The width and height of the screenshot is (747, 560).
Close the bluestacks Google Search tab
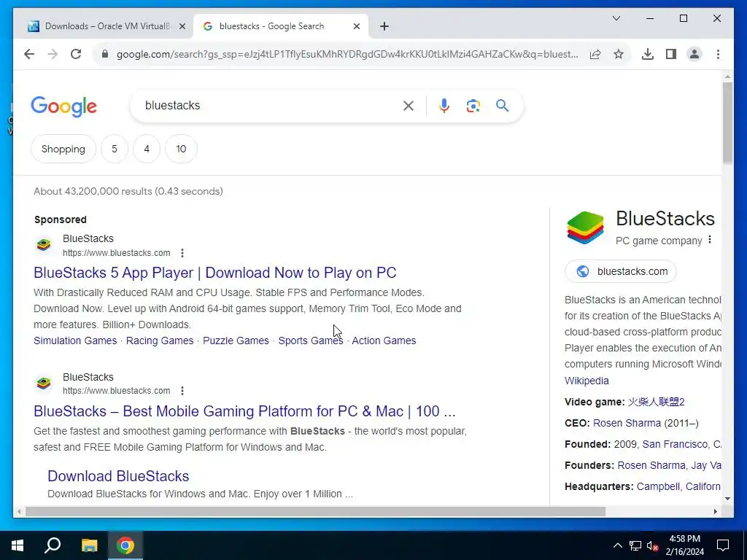[356, 27]
